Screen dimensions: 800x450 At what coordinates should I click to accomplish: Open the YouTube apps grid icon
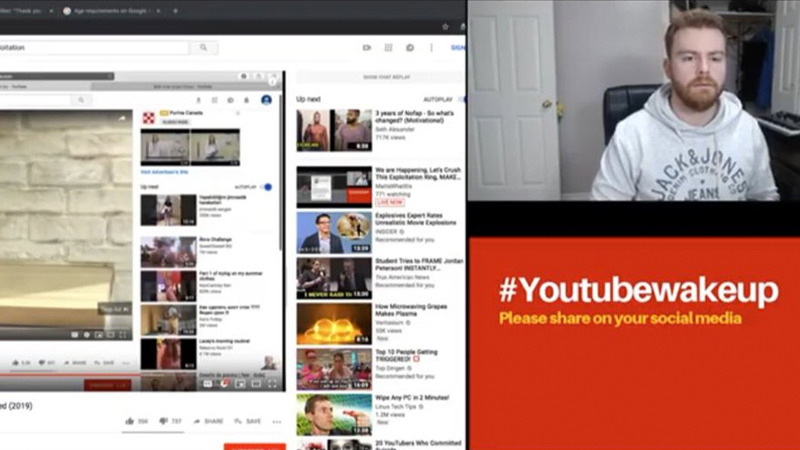388,47
